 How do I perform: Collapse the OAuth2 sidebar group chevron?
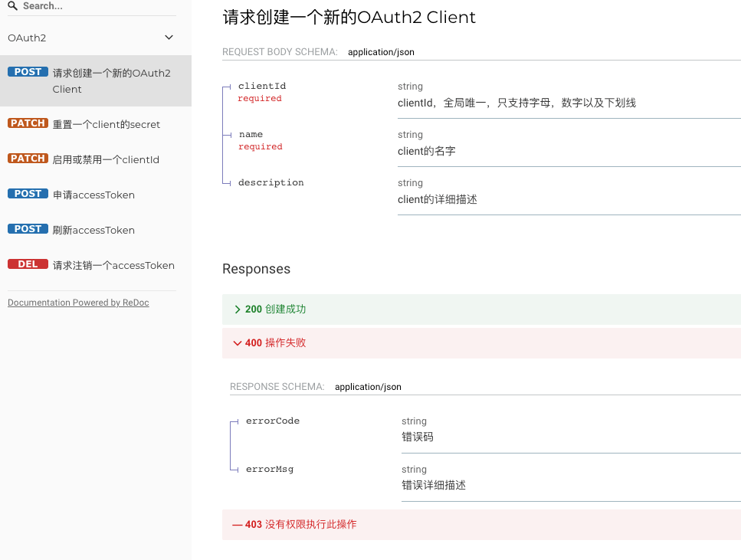[169, 38]
